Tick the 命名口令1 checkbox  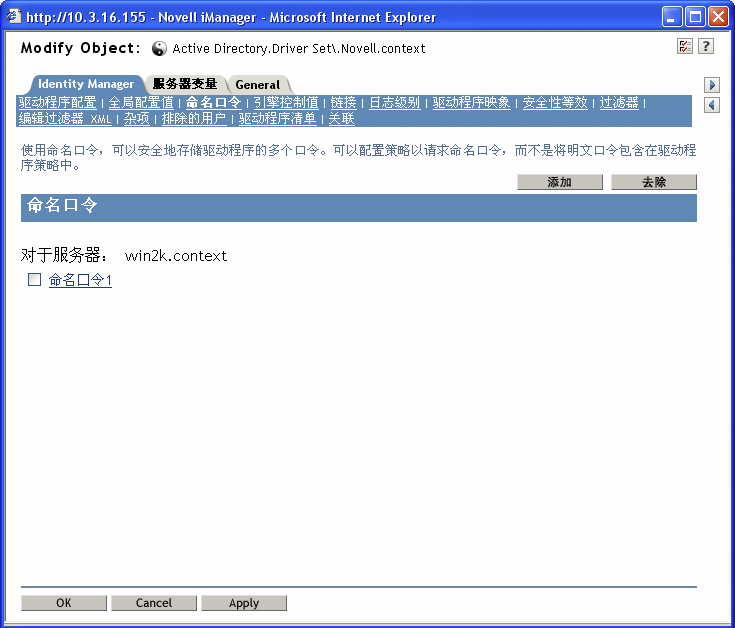(34, 280)
